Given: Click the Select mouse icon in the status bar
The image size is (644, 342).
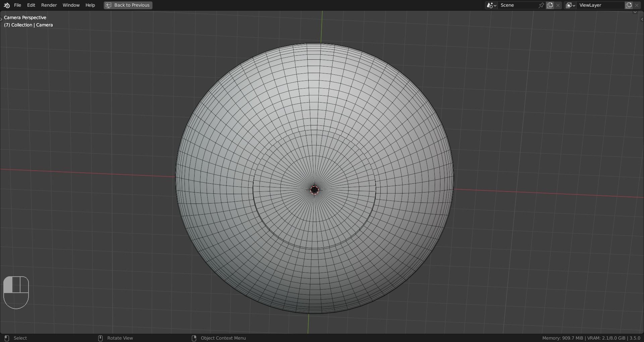Looking at the screenshot, I should pyautogui.click(x=7, y=338).
